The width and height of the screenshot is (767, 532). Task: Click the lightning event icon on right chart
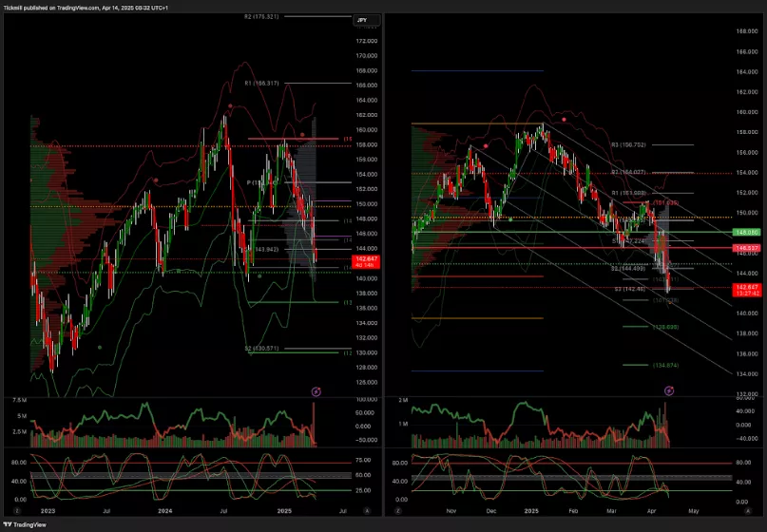669,389
